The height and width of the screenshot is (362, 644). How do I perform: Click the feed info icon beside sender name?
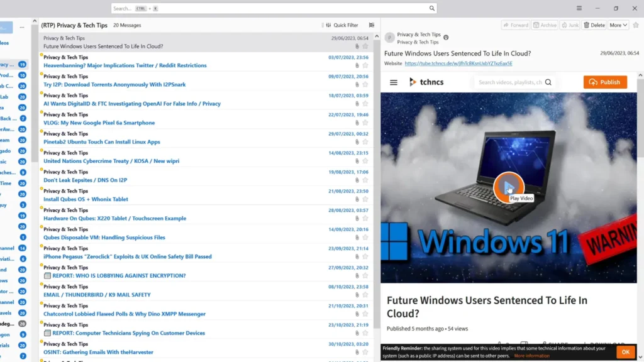point(446,38)
